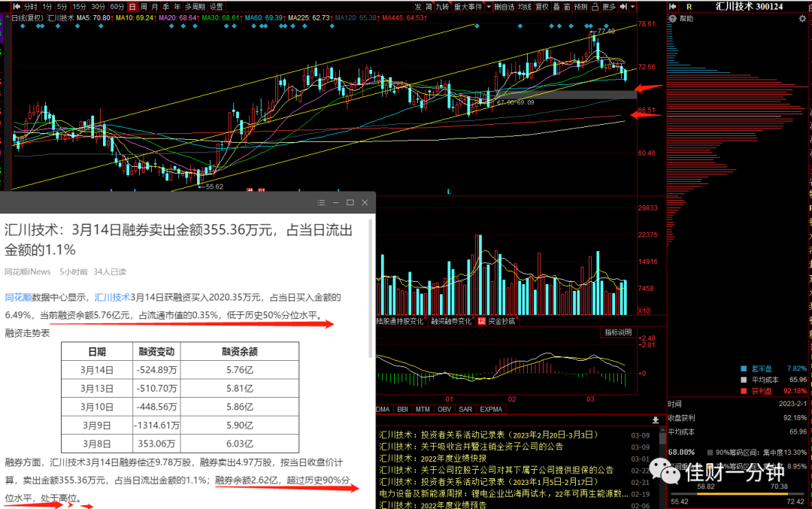
Task: Click the 发 toolbar icon
Action: point(418,6)
